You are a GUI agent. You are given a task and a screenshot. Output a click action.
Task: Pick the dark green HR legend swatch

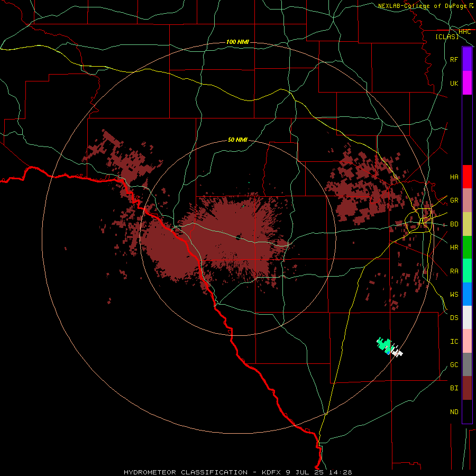coord(467,248)
